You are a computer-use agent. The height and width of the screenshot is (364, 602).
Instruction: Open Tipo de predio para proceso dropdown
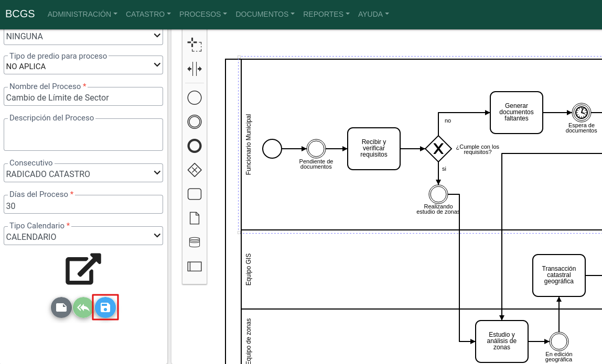click(x=83, y=66)
